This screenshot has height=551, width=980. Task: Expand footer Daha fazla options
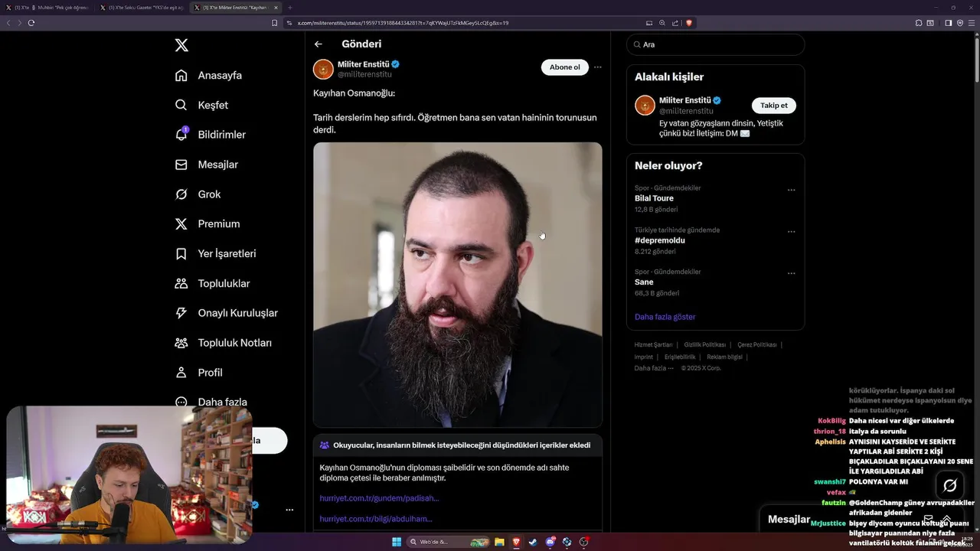(654, 368)
